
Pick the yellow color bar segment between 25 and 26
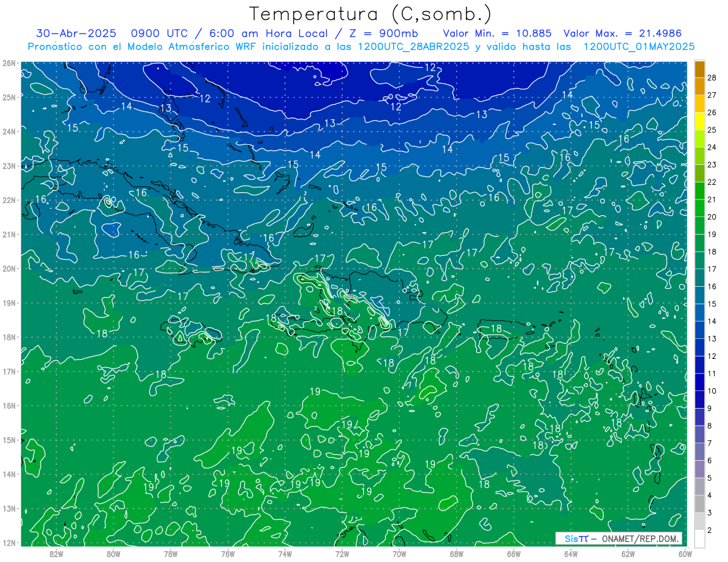(699, 121)
